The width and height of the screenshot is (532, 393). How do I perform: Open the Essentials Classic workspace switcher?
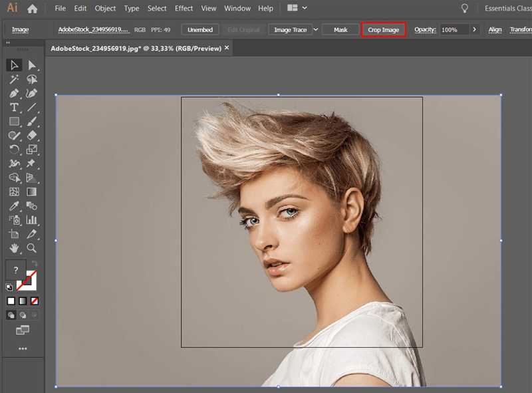coord(507,8)
